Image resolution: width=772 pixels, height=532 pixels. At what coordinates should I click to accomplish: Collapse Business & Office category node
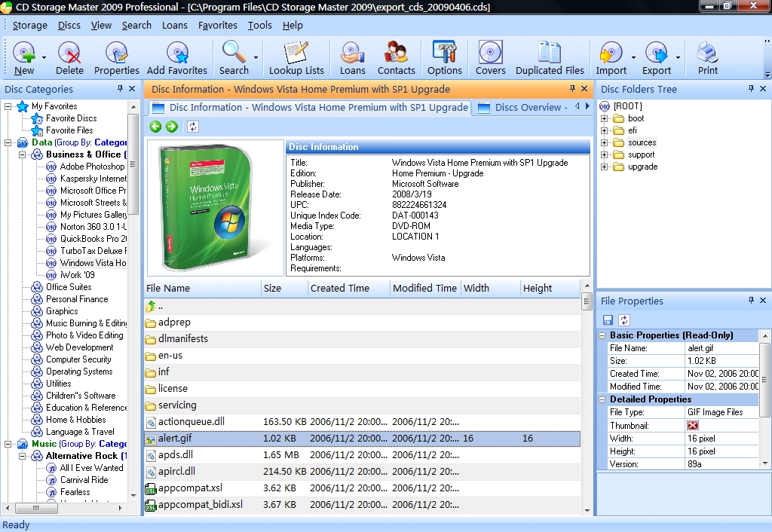[x=22, y=154]
